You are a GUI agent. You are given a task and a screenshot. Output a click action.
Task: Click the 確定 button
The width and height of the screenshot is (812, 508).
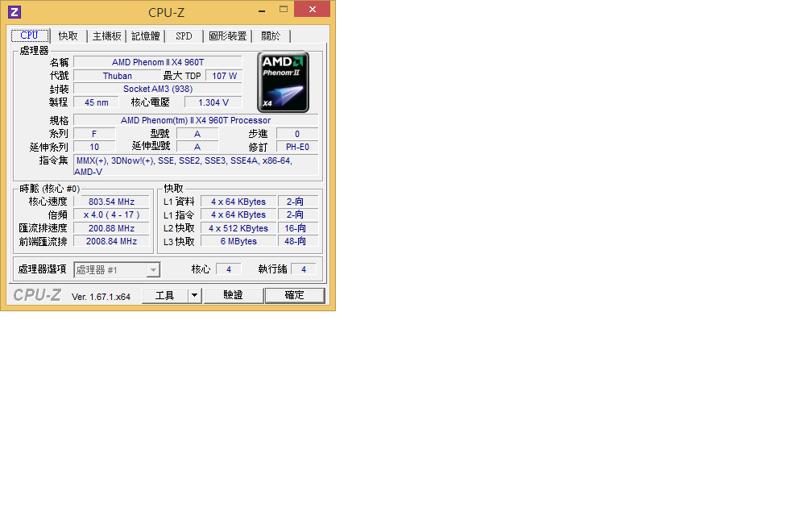tap(295, 295)
